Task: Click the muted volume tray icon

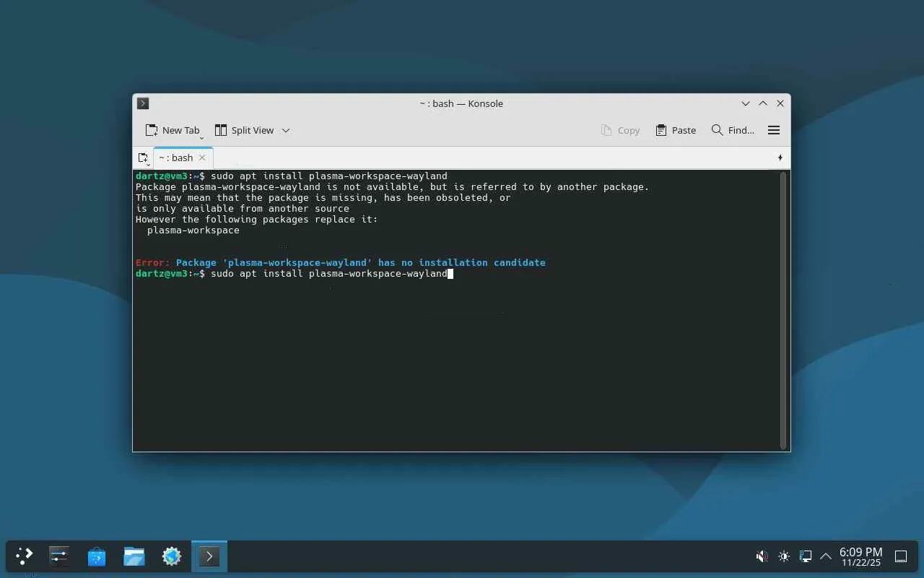Action: click(x=762, y=556)
